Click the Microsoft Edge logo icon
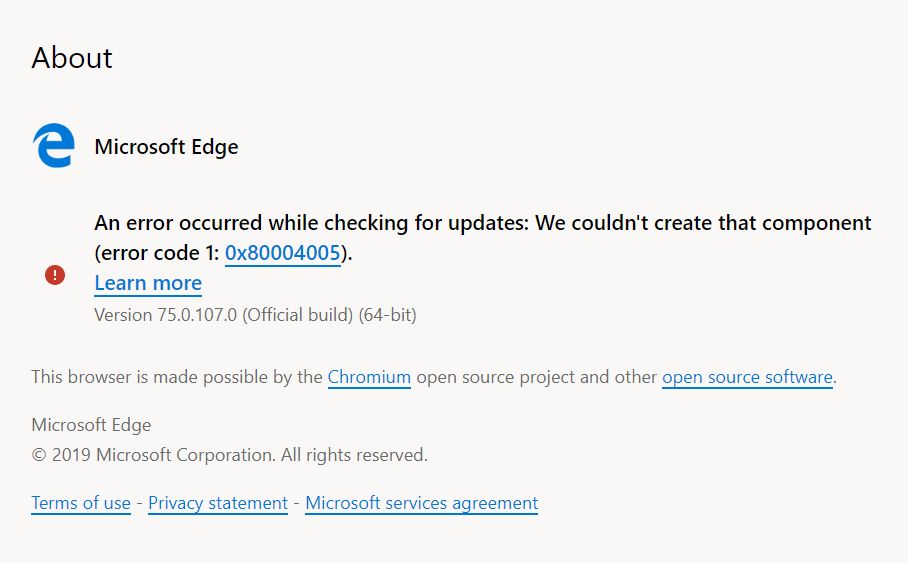Screen dimensions: 908x563 (53, 147)
